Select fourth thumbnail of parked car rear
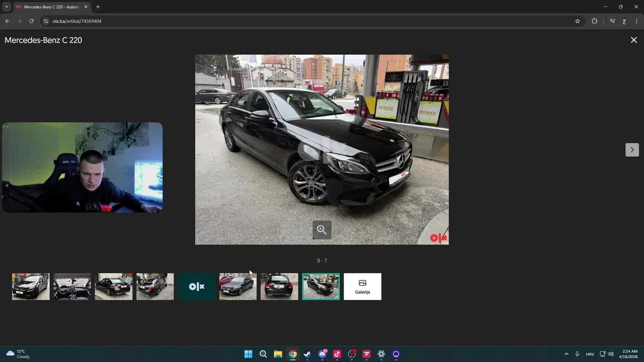The image size is (644, 362). pyautogui.click(x=155, y=287)
